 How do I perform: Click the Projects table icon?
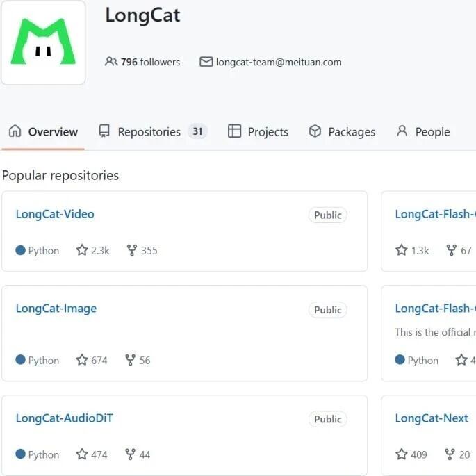tap(234, 131)
